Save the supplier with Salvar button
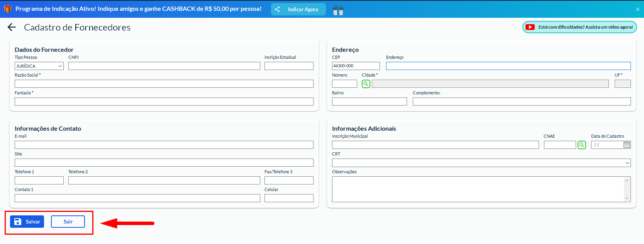 click(x=27, y=222)
